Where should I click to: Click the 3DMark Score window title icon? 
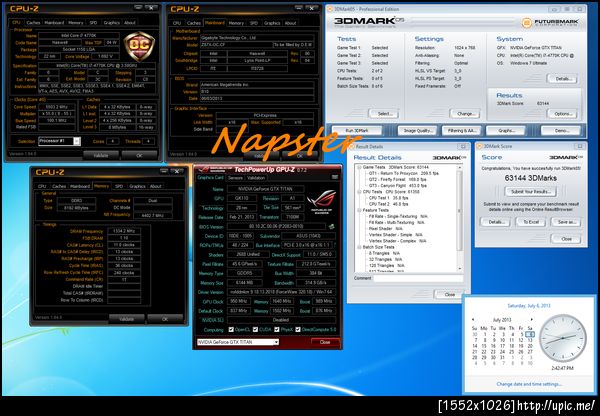pyautogui.click(x=480, y=146)
